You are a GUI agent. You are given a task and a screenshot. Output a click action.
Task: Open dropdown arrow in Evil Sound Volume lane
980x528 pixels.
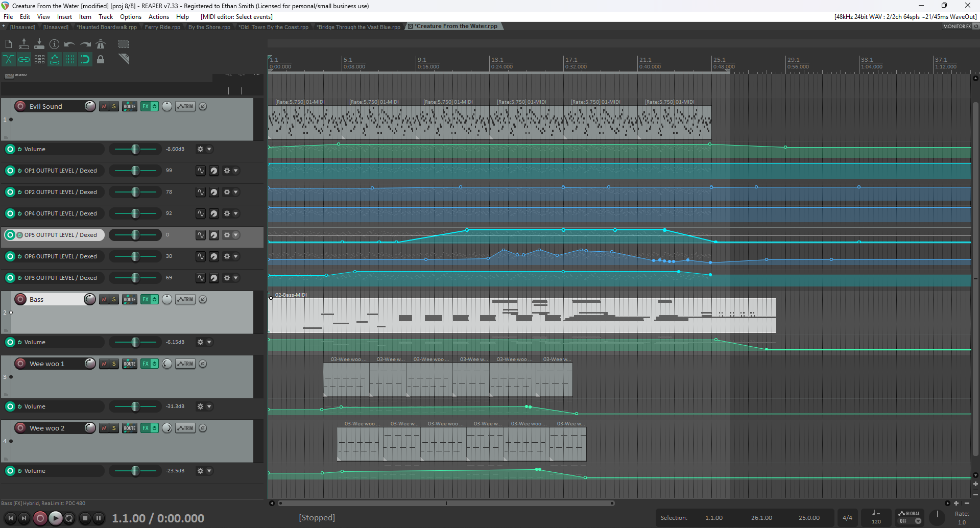coord(209,149)
